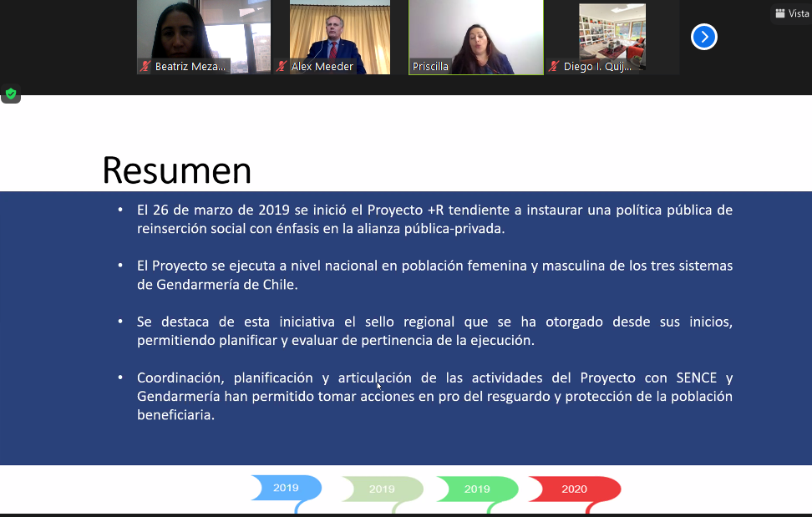Select Beatriz Meza's video thumbnail
Screen dimensions: 812x517
203,32
